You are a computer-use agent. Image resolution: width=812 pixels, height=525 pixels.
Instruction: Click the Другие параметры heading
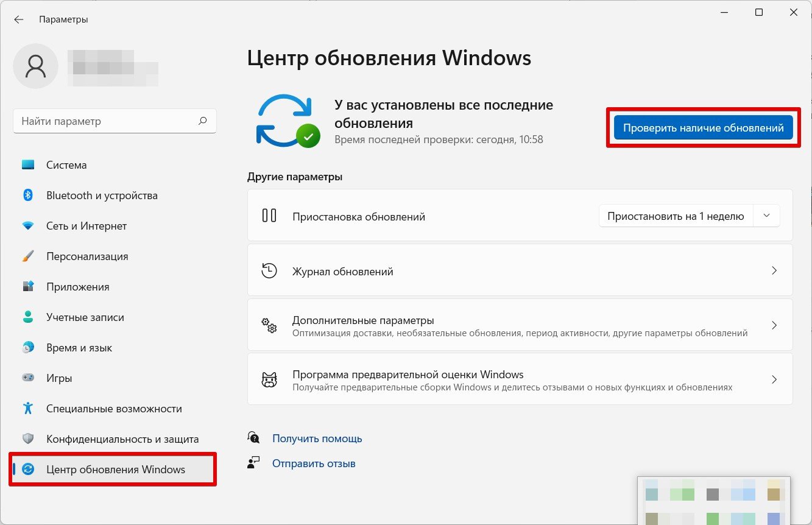pos(295,177)
